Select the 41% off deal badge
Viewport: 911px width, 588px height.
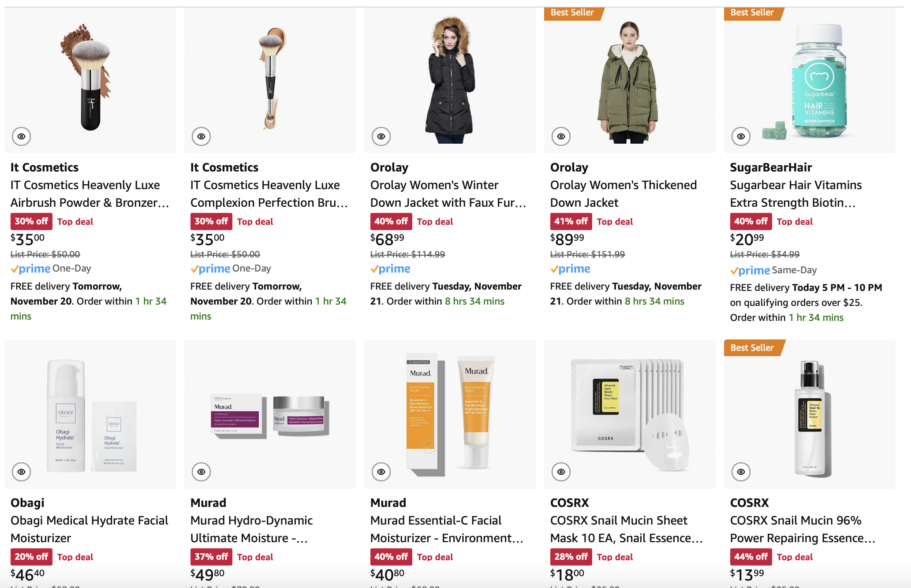click(571, 222)
